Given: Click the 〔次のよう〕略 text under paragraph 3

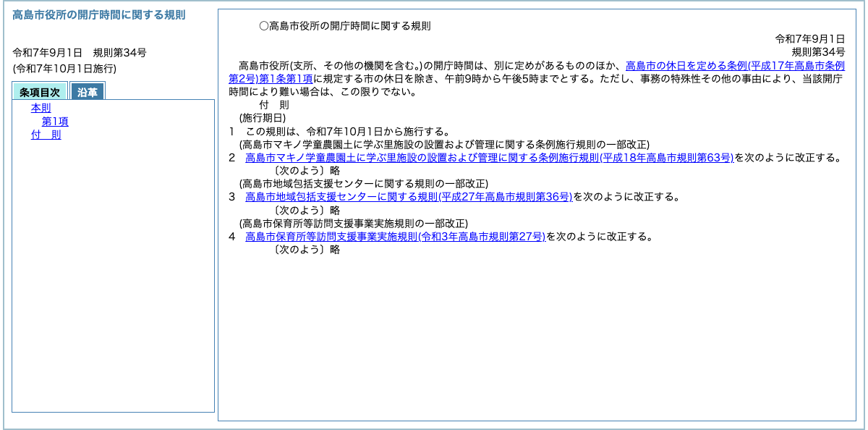Looking at the screenshot, I should tap(306, 210).
